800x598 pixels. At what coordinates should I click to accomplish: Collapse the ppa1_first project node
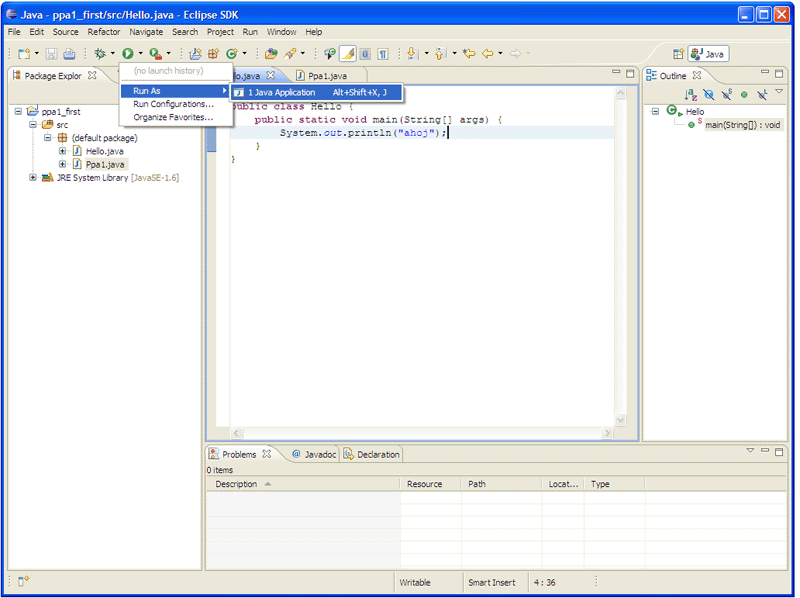point(18,111)
